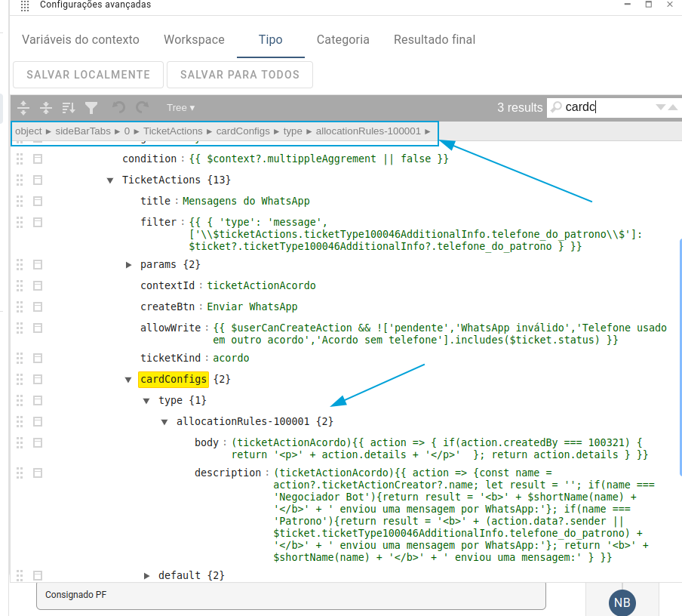Collapse the type {1} node
Image resolution: width=682 pixels, height=616 pixels.
coord(146,401)
